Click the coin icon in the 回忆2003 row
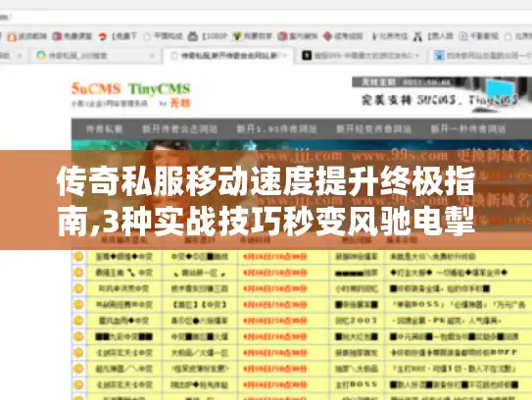Viewport: 532px width, 400px height. pyautogui.click(x=78, y=321)
